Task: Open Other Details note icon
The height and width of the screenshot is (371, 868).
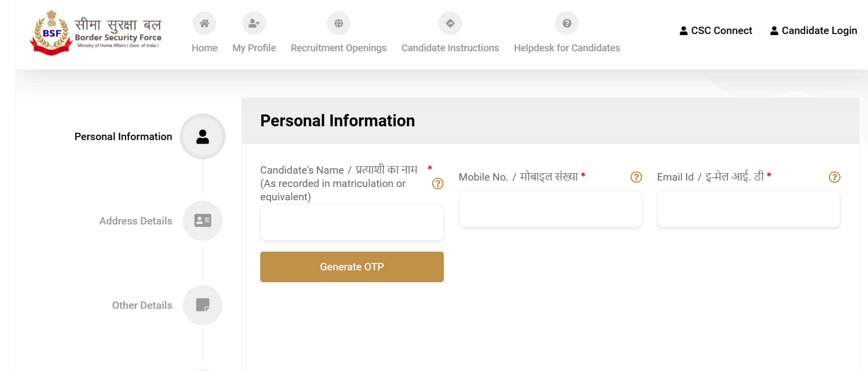Action: click(202, 305)
